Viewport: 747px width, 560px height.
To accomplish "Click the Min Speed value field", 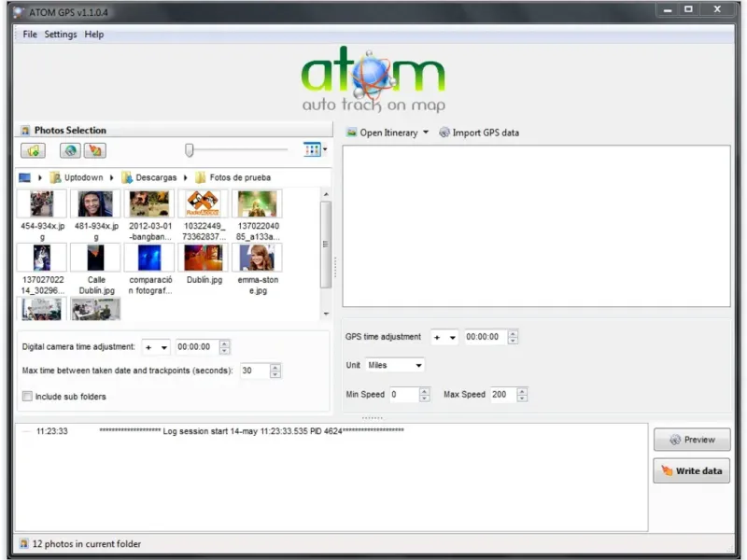I will 404,395.
